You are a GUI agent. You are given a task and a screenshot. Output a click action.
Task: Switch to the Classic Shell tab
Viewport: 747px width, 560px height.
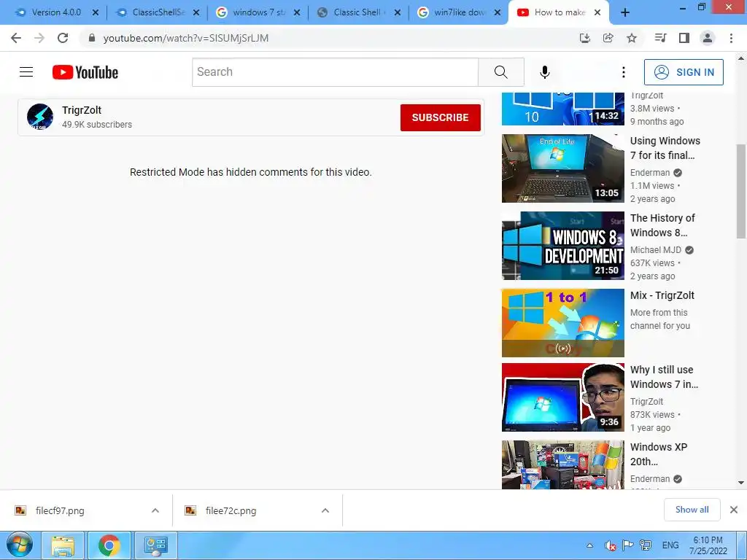click(358, 12)
